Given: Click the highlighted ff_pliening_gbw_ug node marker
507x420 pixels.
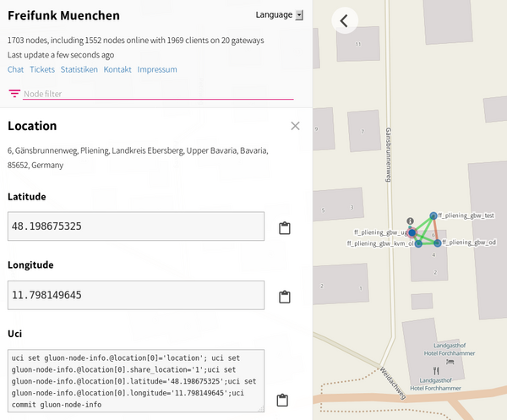Looking at the screenshot, I should click(x=412, y=232).
